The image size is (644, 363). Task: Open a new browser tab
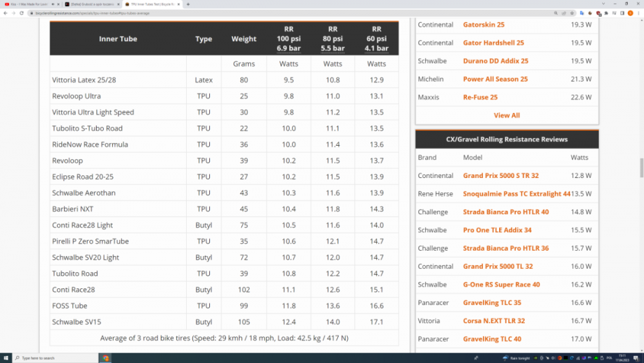tap(188, 4)
